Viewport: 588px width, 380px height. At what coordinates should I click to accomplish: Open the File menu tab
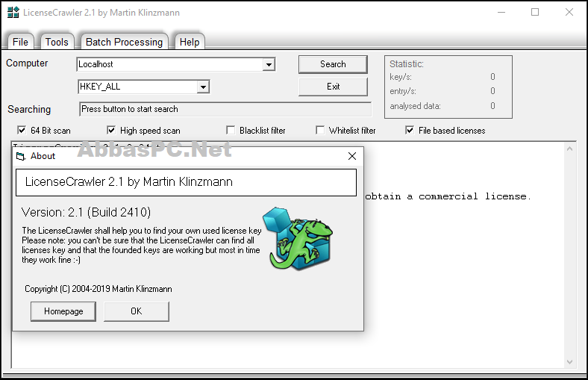(20, 42)
